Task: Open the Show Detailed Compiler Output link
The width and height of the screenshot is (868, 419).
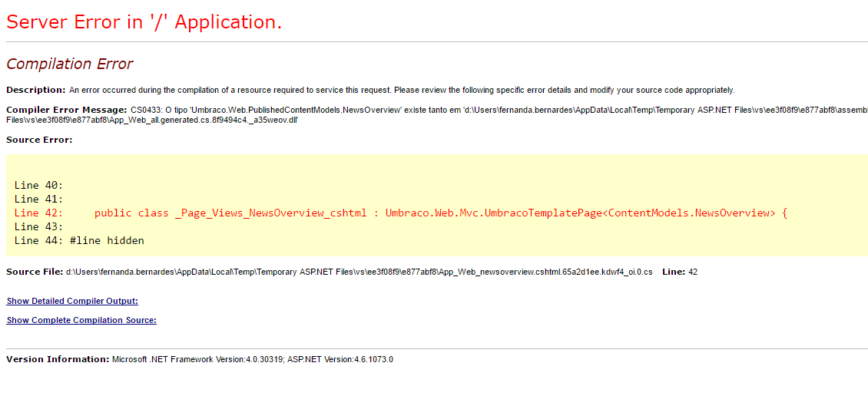Action: pos(72,302)
